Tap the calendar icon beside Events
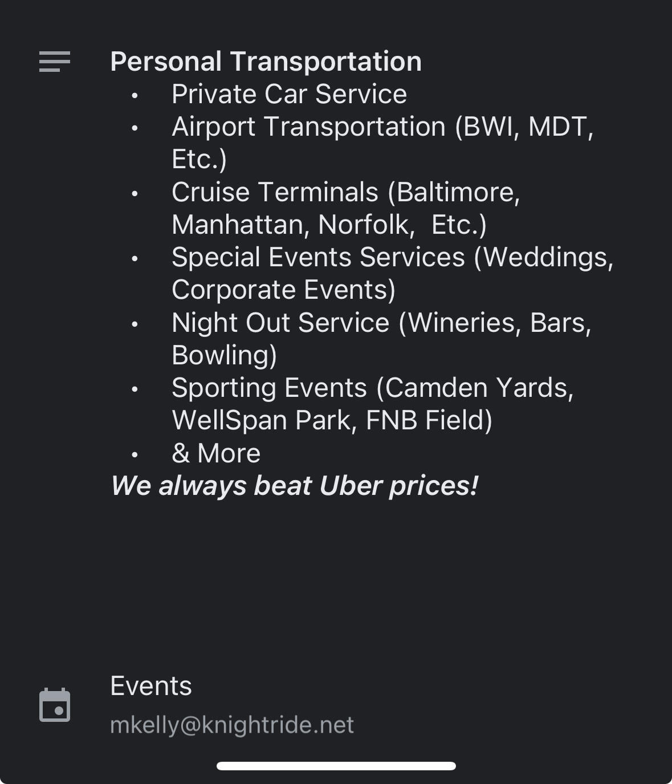The width and height of the screenshot is (672, 784). [55, 705]
